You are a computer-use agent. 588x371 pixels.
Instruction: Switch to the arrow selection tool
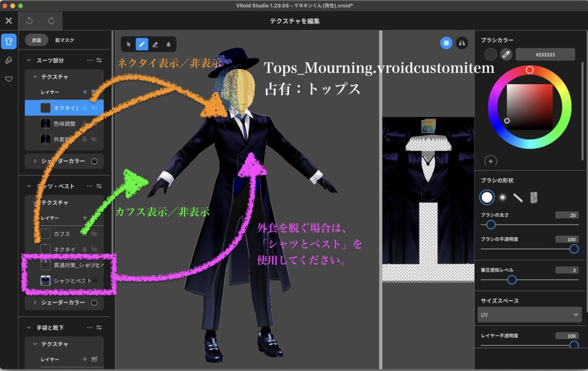point(129,44)
